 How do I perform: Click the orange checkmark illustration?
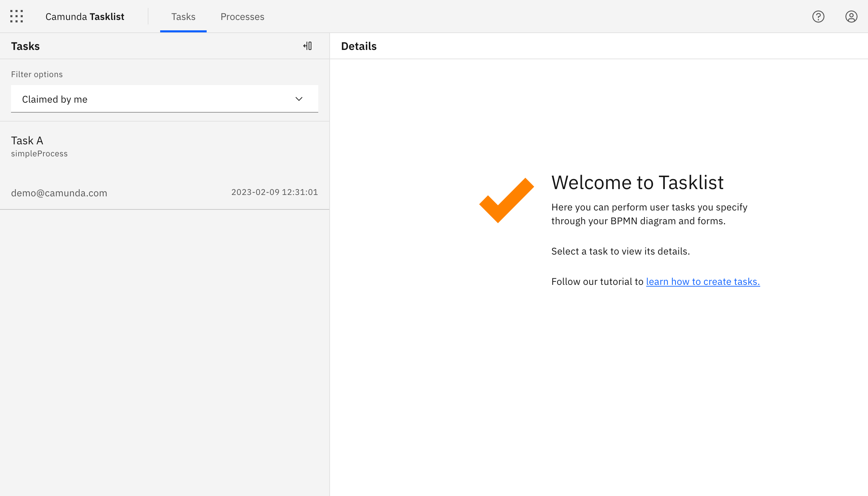(x=506, y=200)
